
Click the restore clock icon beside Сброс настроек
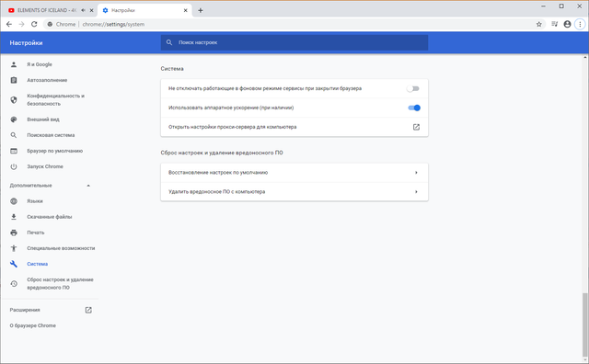(14, 284)
